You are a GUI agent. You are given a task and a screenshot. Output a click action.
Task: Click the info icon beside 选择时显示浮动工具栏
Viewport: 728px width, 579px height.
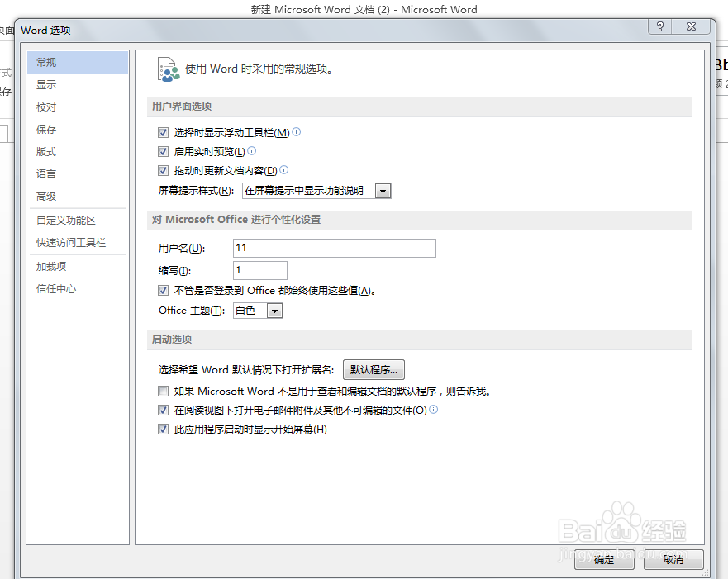pos(296,131)
